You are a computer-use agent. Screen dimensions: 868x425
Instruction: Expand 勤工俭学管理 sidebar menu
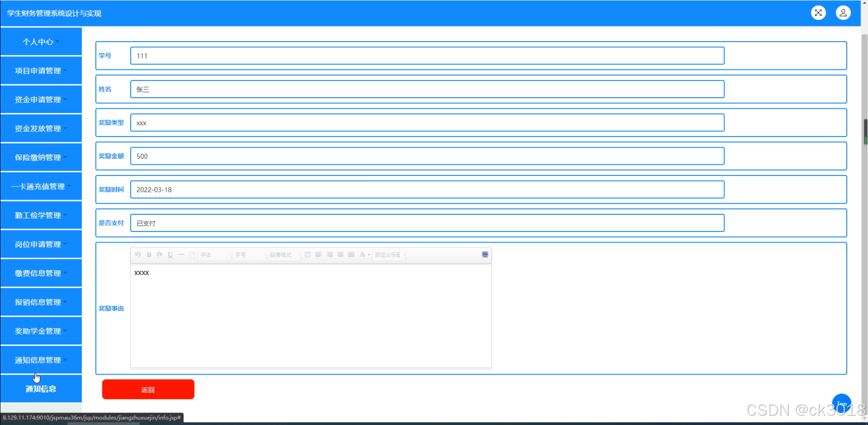[41, 215]
